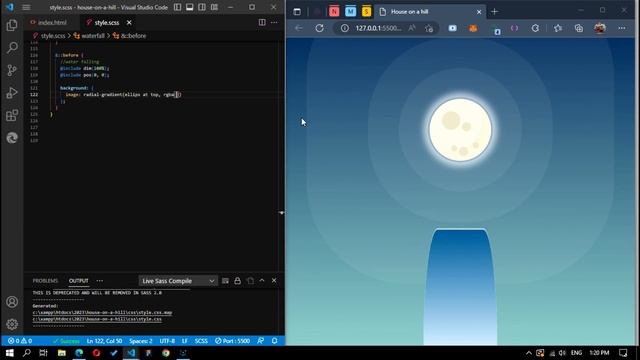Show more panel tabs ellipsis
The image size is (640, 360).
(100, 281)
